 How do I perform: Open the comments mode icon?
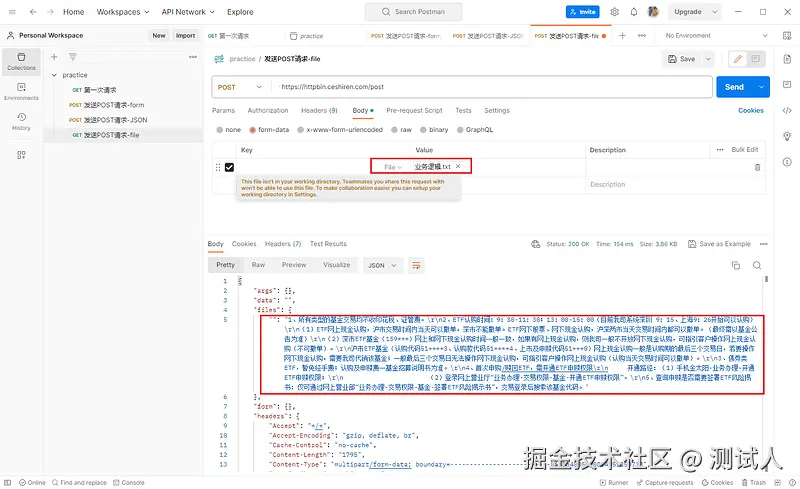point(756,59)
